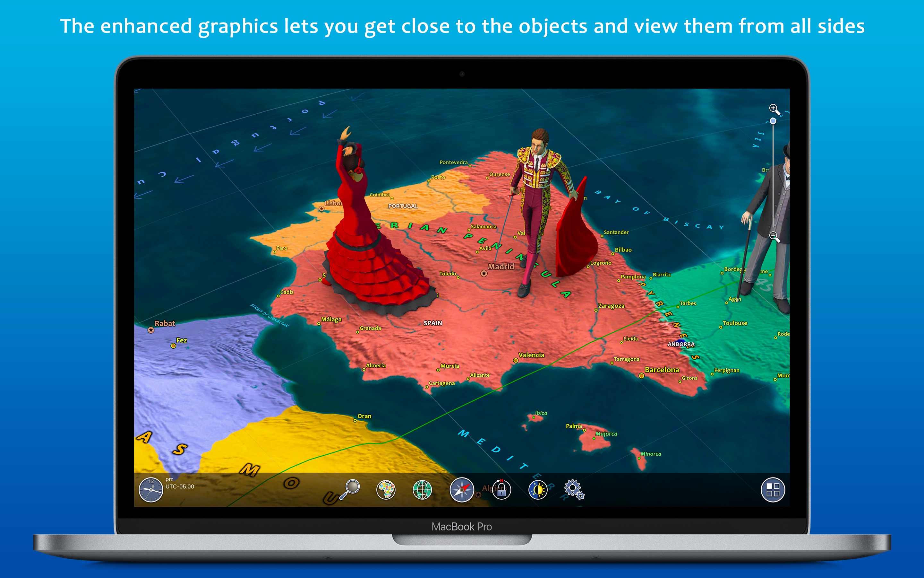Click the Coimbra city label
Screen dimensions: 924x578
click(380, 195)
